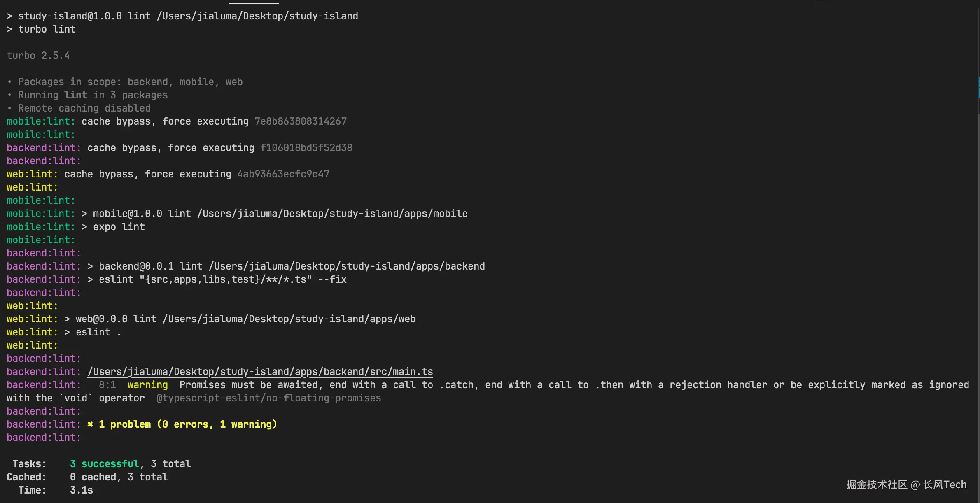Open the main.ts file path link
Screen dimensions: 980x503
tap(260, 372)
